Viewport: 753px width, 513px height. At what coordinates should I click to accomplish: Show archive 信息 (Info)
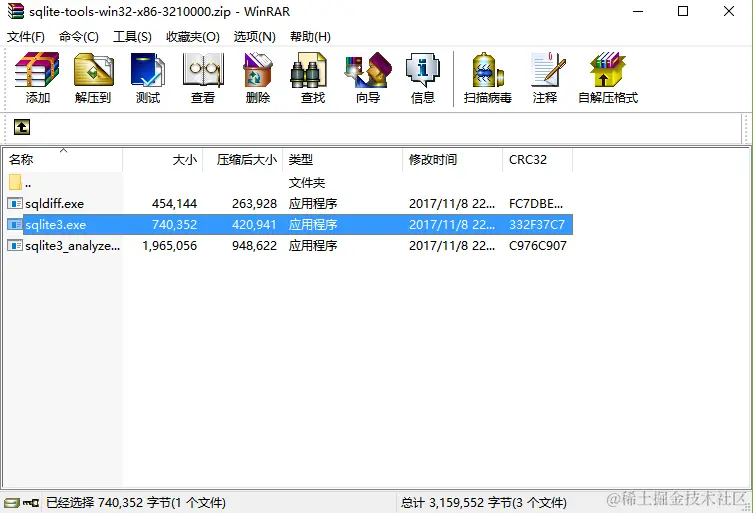[423, 71]
